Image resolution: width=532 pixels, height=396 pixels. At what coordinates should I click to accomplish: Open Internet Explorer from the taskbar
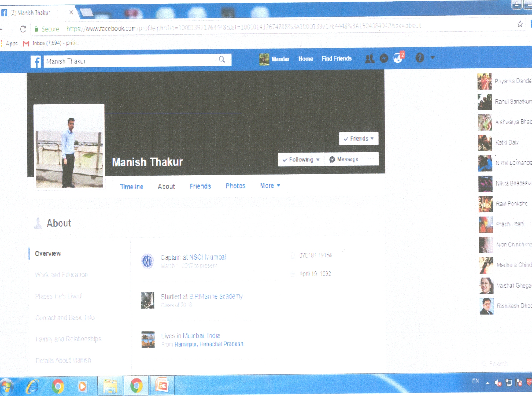pyautogui.click(x=33, y=386)
